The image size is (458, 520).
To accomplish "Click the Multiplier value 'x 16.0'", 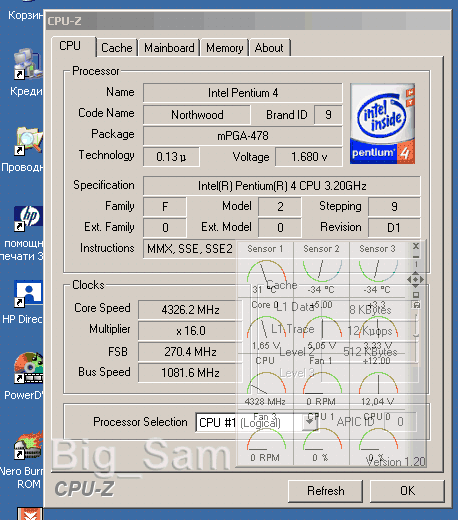I will pyautogui.click(x=190, y=331).
